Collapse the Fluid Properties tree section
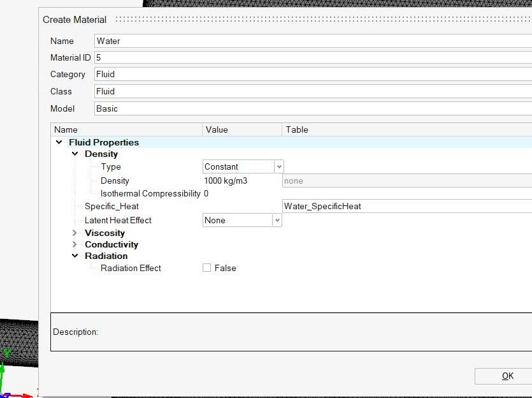 click(x=59, y=142)
